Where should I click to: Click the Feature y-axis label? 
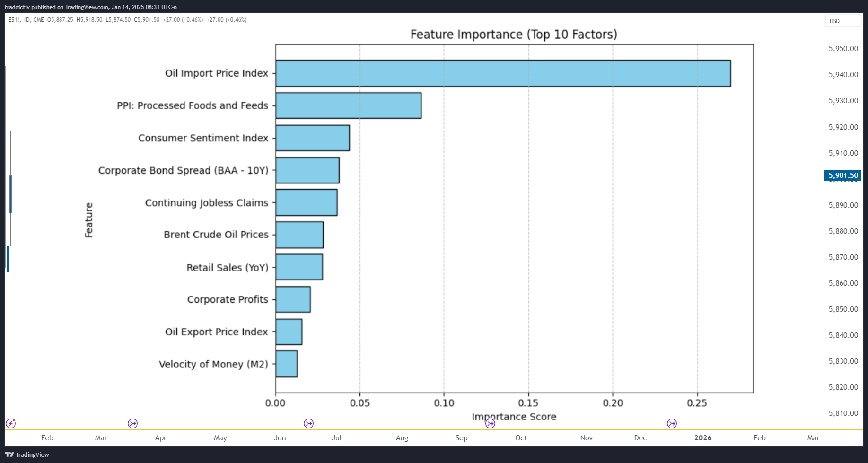pyautogui.click(x=88, y=220)
